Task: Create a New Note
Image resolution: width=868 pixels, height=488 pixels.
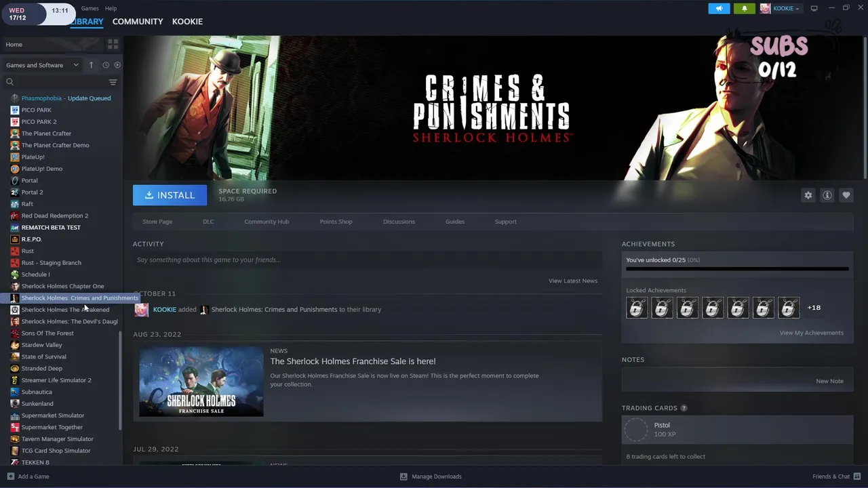Action: click(829, 381)
